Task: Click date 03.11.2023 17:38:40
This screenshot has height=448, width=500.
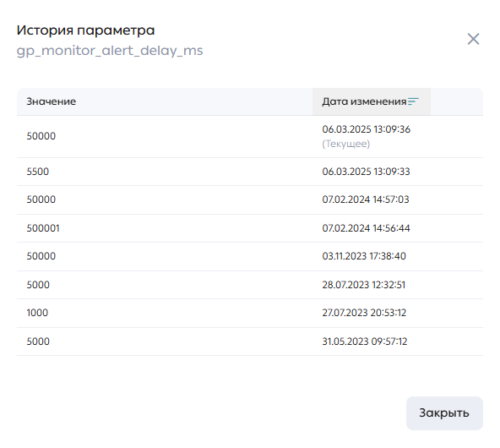Action: [364, 256]
